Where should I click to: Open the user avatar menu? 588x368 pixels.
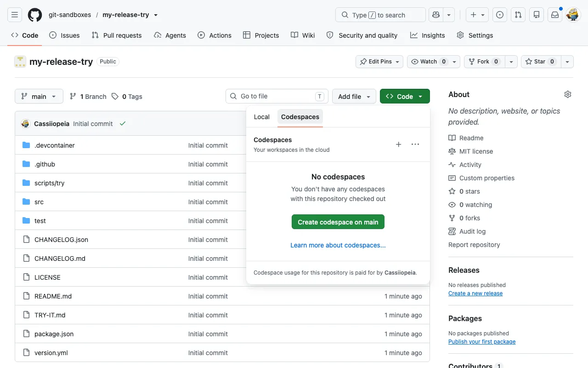pos(573,15)
